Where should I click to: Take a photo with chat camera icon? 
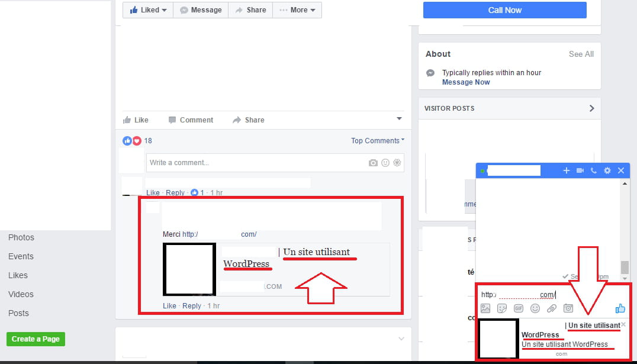[x=568, y=308]
